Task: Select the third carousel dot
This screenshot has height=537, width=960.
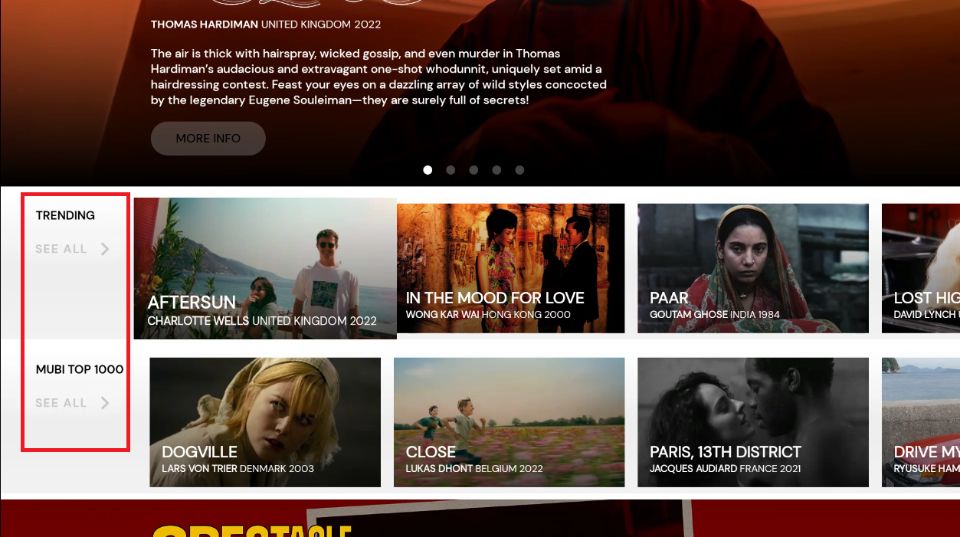Action: [x=473, y=170]
